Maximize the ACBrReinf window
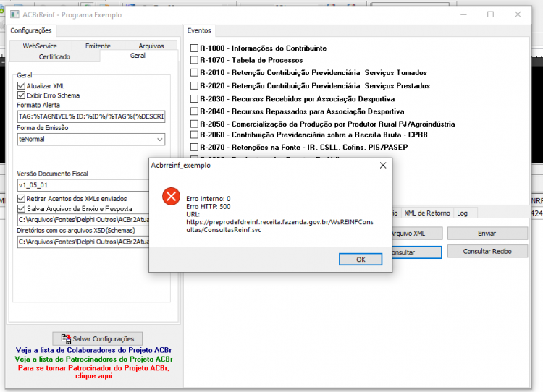This screenshot has height=392, width=543. point(490,14)
